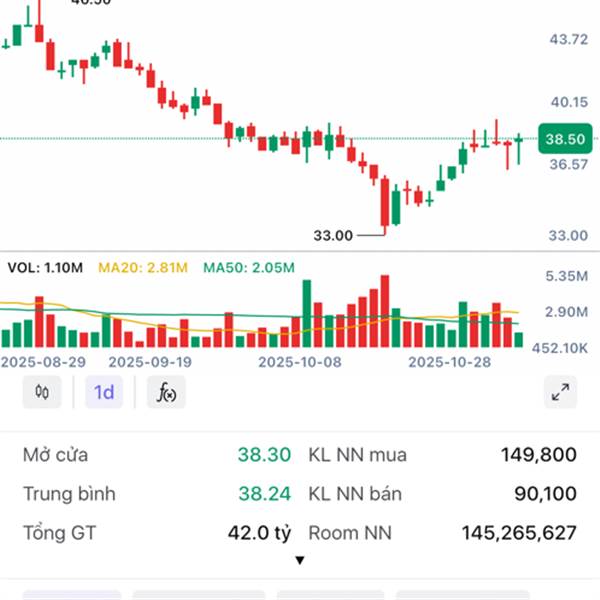Expand more stock details with the down arrow

300,561
